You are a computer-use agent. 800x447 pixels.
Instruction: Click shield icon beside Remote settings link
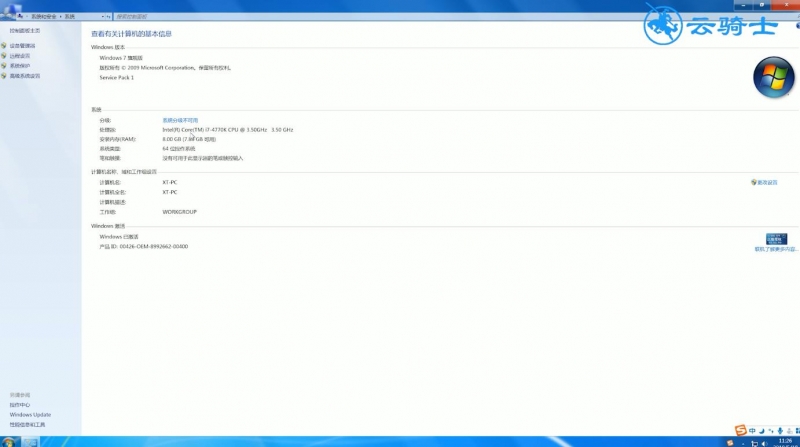pyautogui.click(x=4, y=56)
